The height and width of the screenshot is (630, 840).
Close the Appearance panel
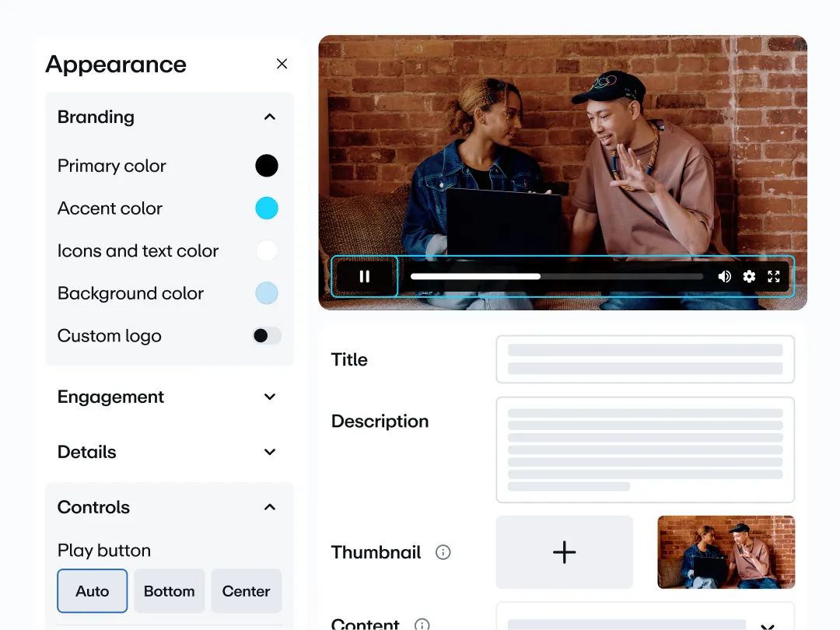(x=282, y=64)
